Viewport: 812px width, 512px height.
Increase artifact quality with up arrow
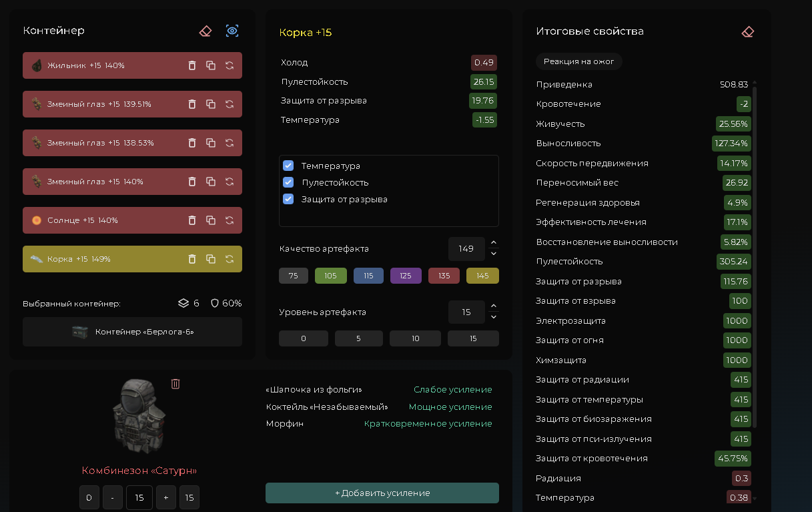point(494,243)
